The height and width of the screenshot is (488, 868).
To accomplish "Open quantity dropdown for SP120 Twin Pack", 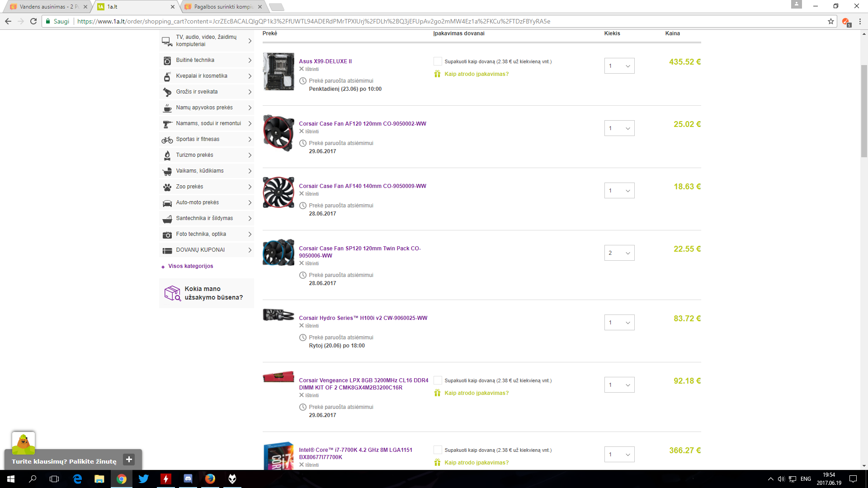I will 619,253.
